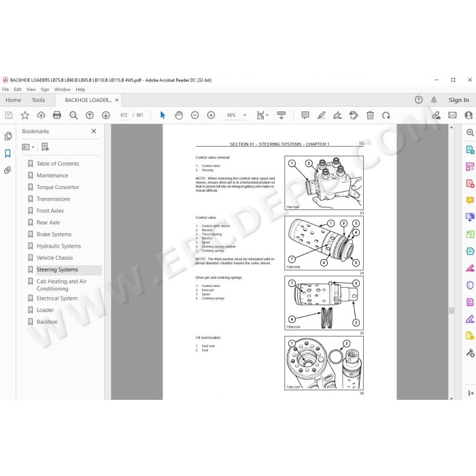Open the Maintenance bookmark
The height and width of the screenshot is (476, 476).
(x=52, y=175)
